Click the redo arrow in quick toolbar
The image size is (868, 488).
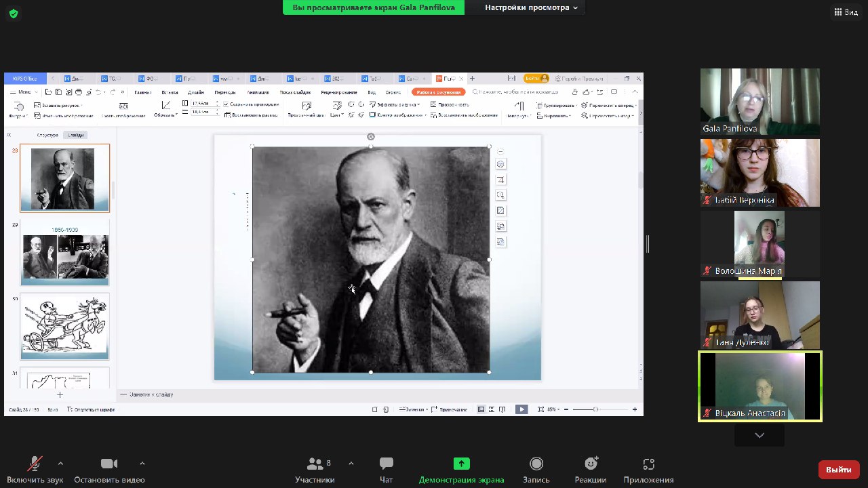coord(112,91)
